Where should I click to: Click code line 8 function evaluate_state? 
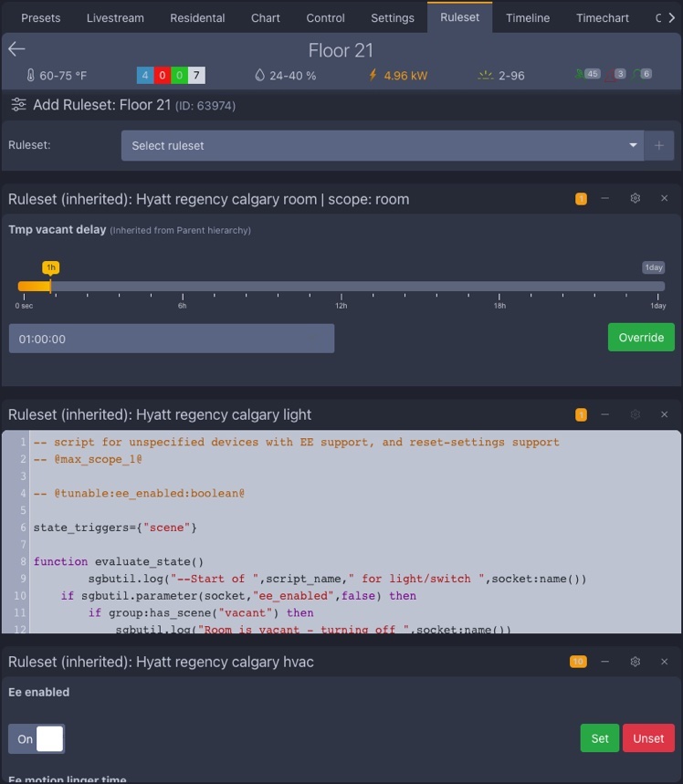tap(118, 561)
